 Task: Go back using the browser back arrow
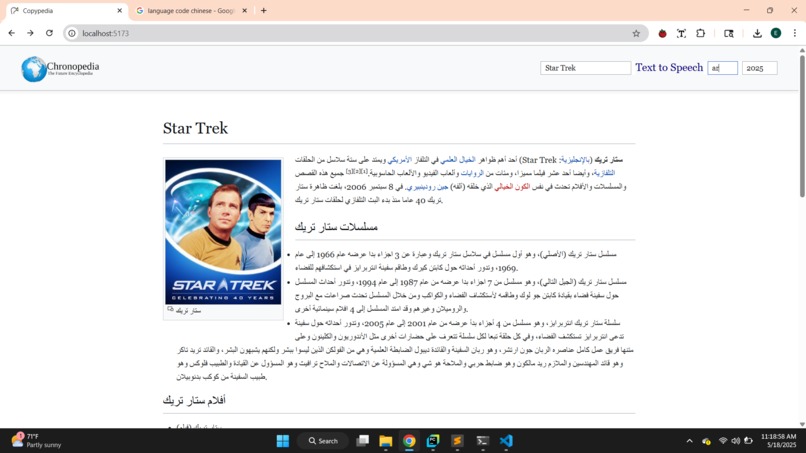click(12, 33)
